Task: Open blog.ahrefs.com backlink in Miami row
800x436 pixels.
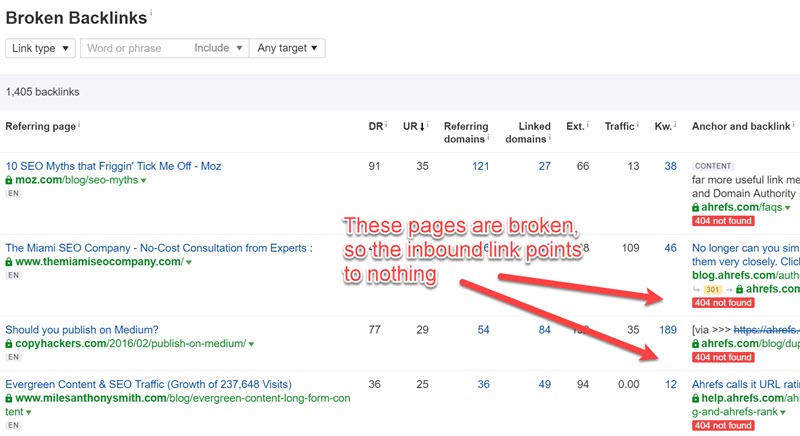Action: [745, 275]
